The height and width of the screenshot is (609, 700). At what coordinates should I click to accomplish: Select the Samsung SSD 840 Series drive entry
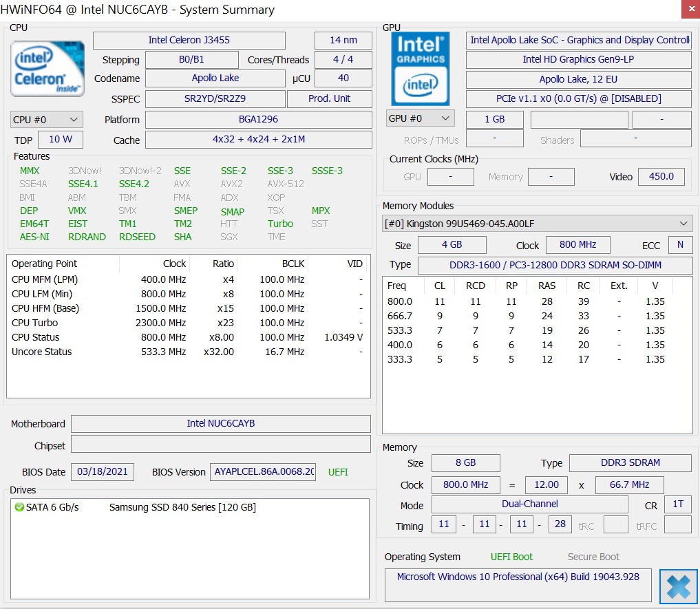pos(182,507)
